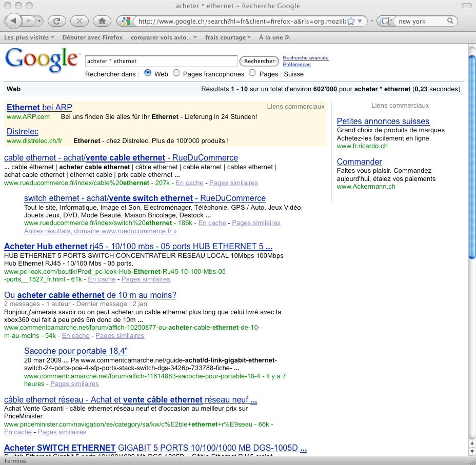Open the cable ethernet RueDuCommerce result

coord(121,158)
